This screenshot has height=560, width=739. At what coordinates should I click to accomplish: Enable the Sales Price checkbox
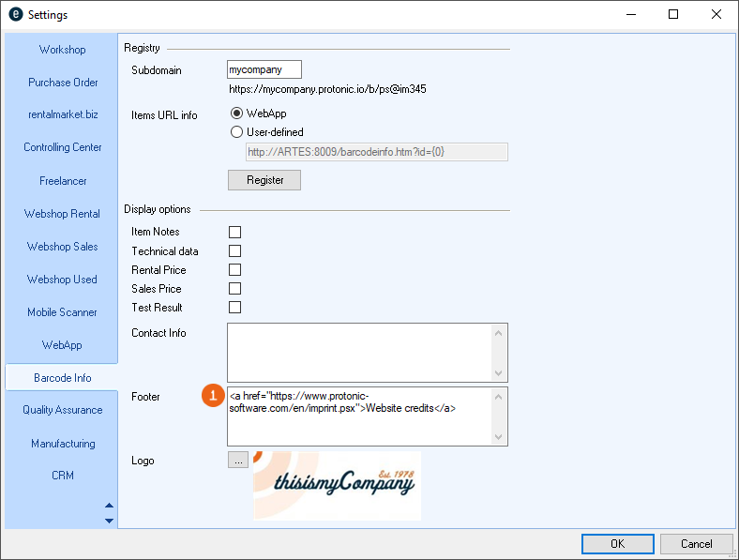pyautogui.click(x=235, y=289)
